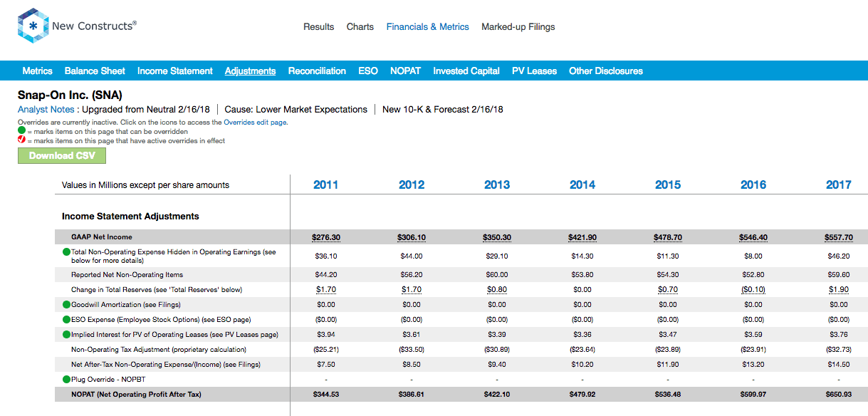Open the Invested Capital tab
This screenshot has height=416, width=868.
[x=466, y=71]
